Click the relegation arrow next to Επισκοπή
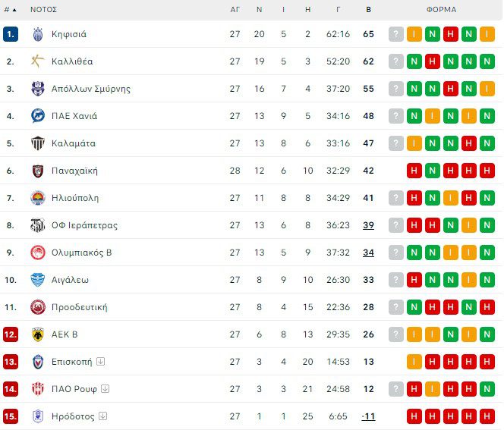504x430 pixels. [x=100, y=362]
